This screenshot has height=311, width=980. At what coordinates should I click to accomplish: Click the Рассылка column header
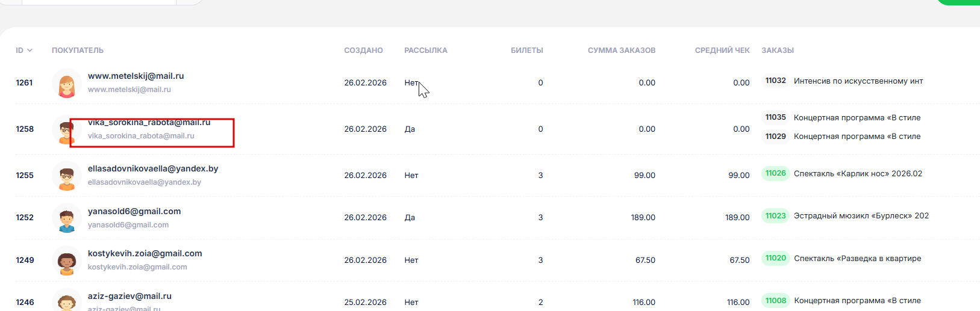point(425,51)
